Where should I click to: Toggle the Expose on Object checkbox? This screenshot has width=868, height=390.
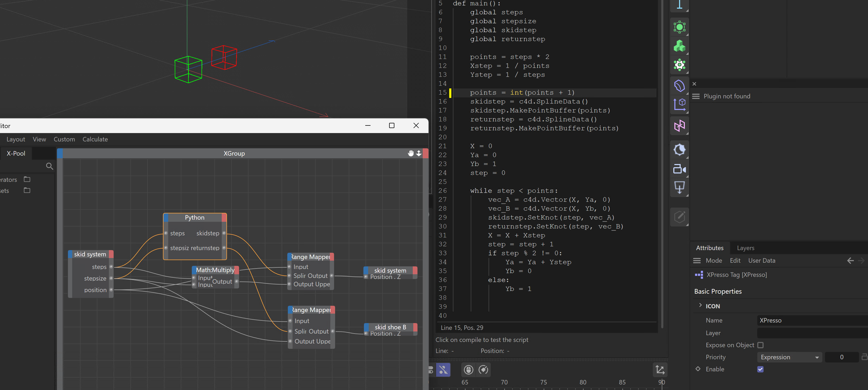[x=760, y=345]
